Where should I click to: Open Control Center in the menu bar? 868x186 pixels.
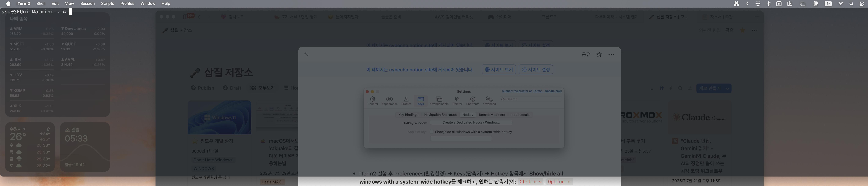coord(862,4)
